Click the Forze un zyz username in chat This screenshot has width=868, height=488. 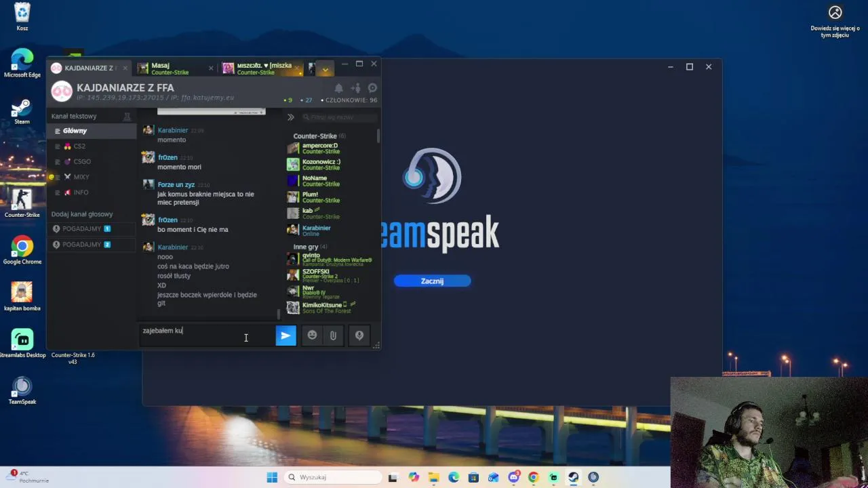coord(176,184)
